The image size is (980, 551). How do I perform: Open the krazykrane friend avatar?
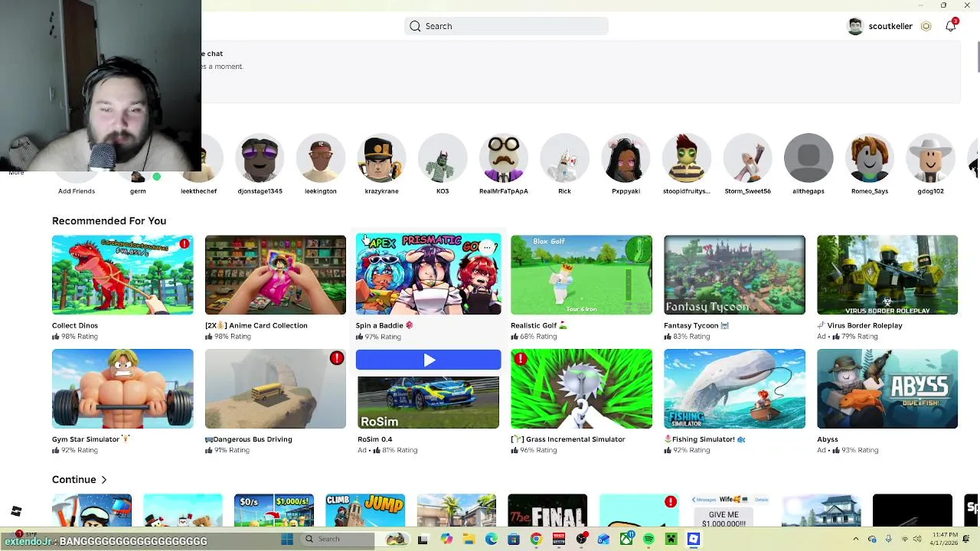click(381, 158)
